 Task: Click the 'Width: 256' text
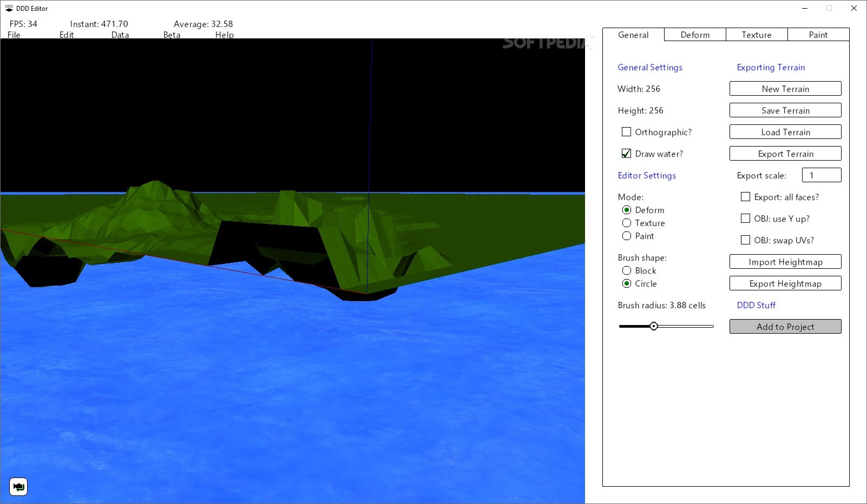pyautogui.click(x=639, y=89)
